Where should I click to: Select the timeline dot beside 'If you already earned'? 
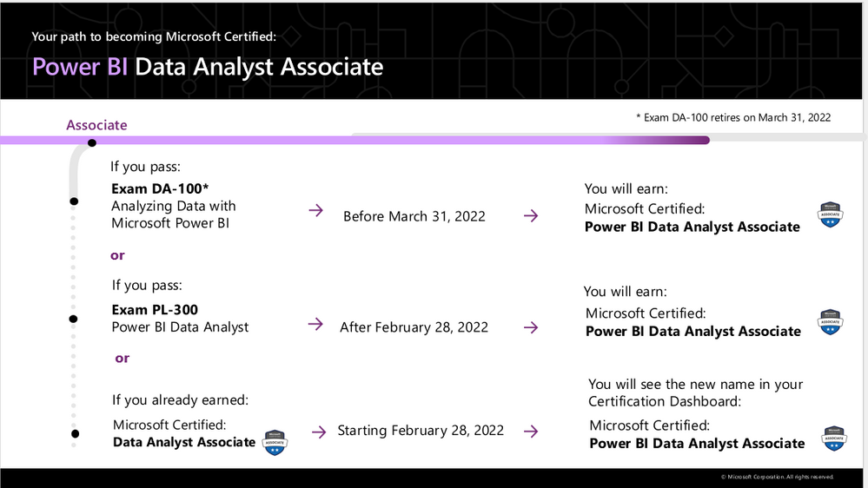[x=75, y=433]
